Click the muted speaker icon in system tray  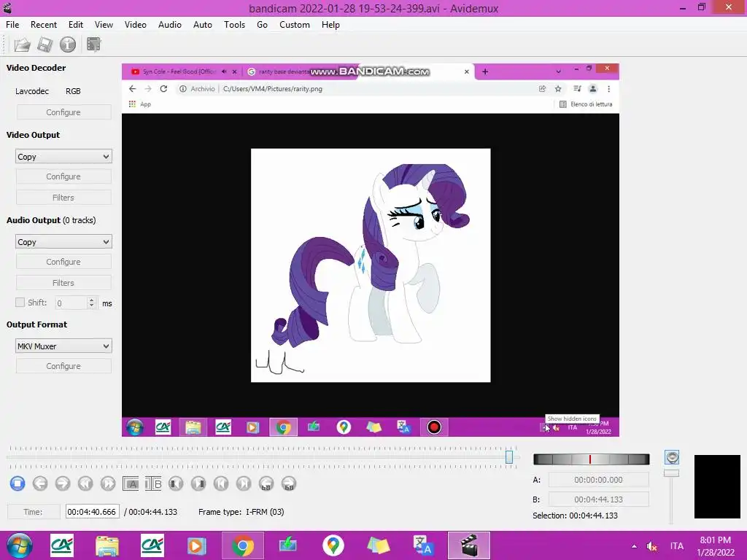pos(651,546)
